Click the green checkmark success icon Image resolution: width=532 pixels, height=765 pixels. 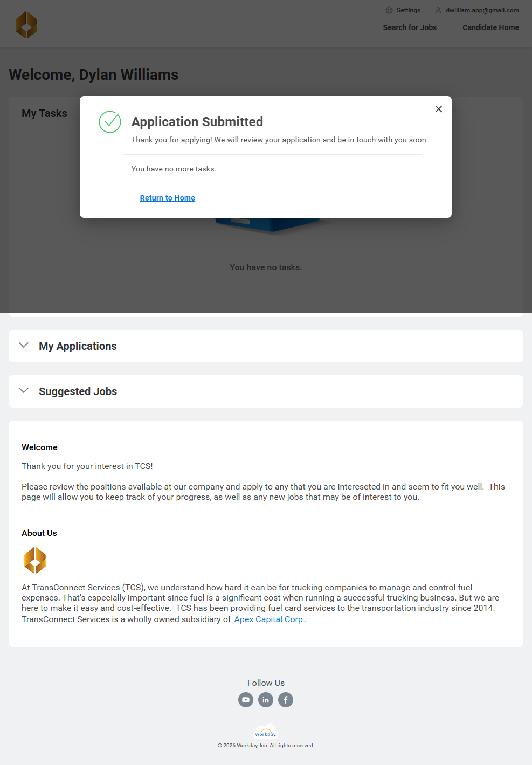(x=110, y=122)
